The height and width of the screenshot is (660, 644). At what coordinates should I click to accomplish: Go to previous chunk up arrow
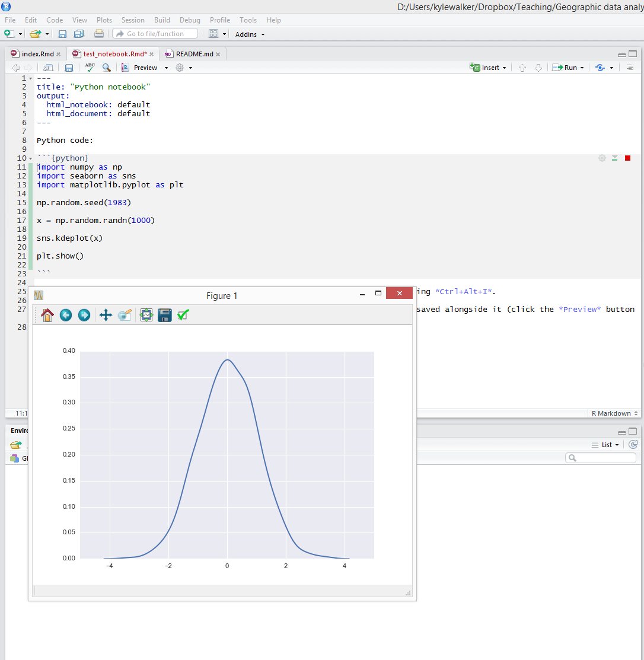522,68
